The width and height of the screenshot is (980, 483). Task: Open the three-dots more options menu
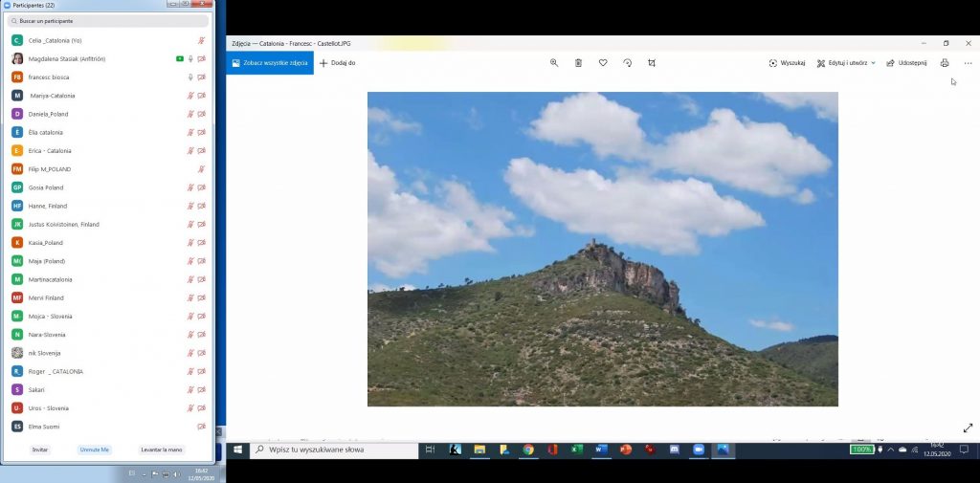pos(969,63)
